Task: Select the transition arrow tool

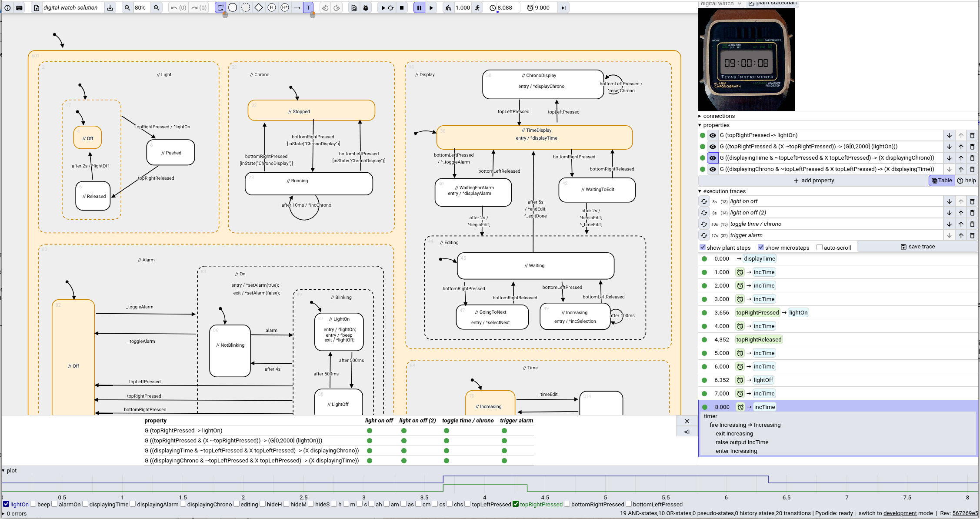Action: click(297, 7)
